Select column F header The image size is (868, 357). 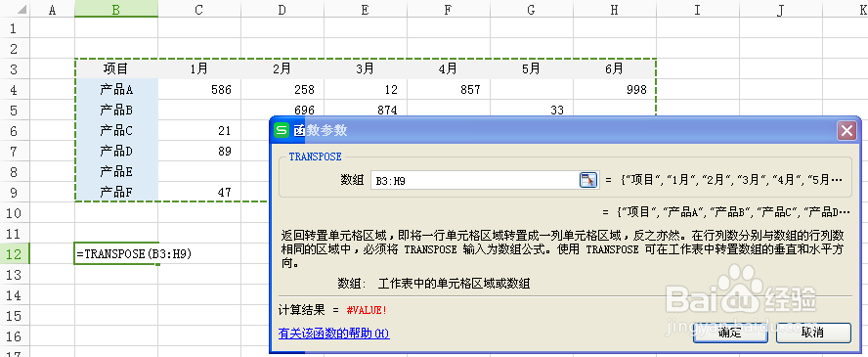449,8
